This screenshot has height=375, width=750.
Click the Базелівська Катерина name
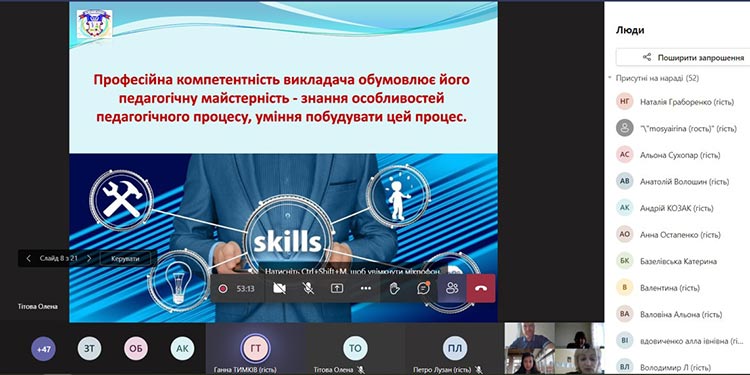click(678, 261)
